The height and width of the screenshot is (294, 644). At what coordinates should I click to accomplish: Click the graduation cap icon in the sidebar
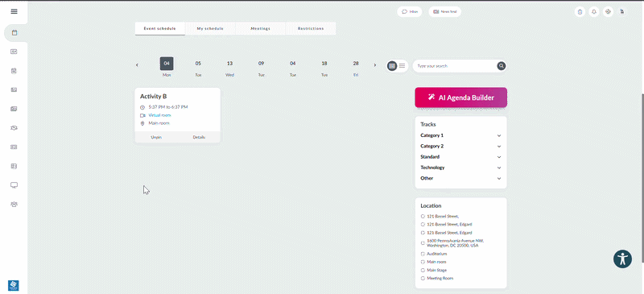point(14,128)
